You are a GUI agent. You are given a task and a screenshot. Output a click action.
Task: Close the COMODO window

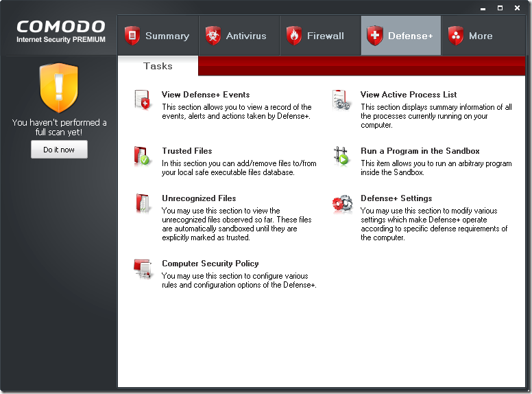(x=517, y=8)
